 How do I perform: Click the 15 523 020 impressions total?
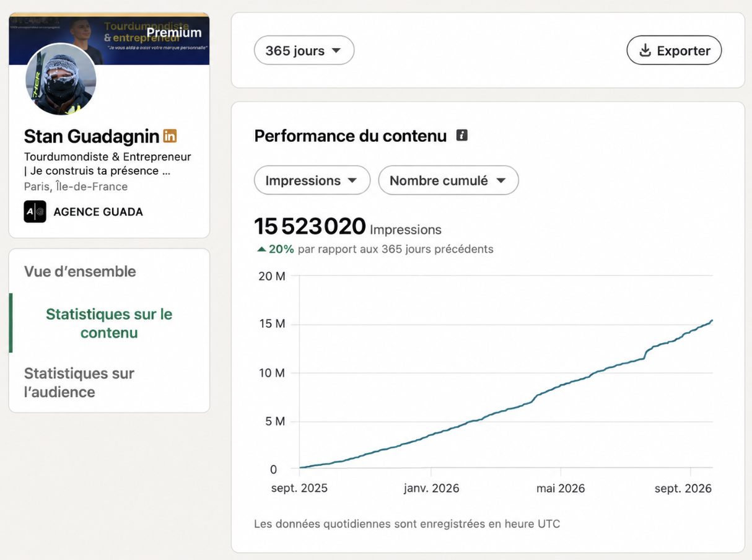click(310, 227)
